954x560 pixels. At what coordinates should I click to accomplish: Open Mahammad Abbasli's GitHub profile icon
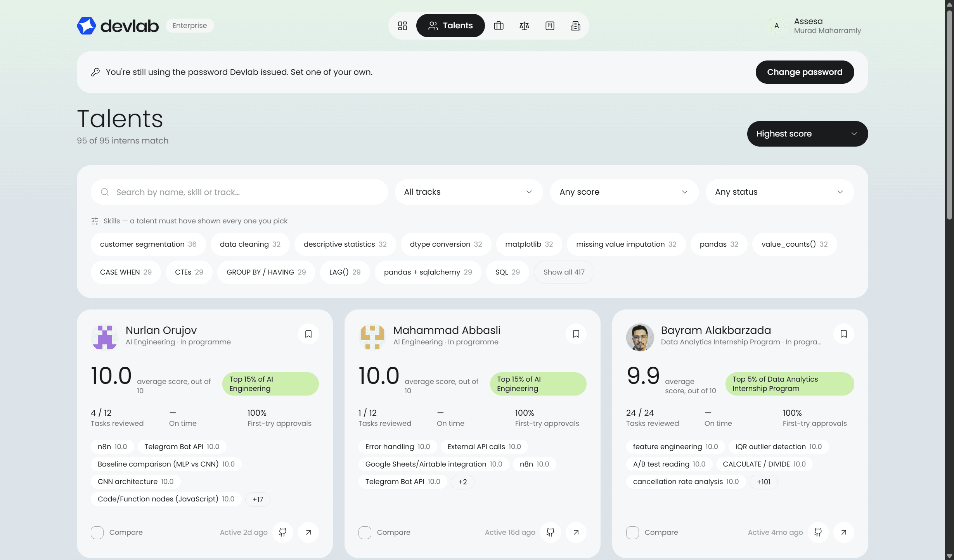[551, 532]
